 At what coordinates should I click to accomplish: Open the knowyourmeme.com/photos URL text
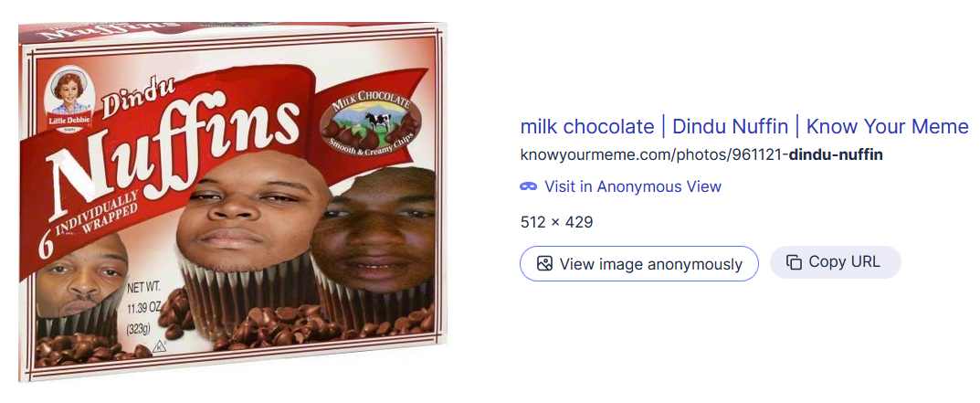point(701,154)
